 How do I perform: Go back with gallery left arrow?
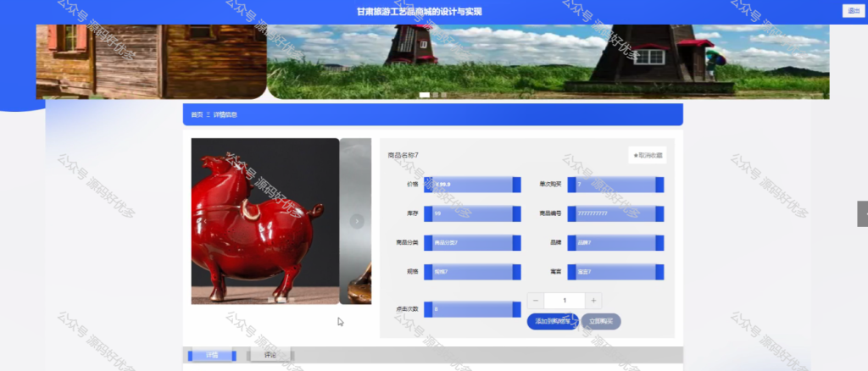pos(205,221)
